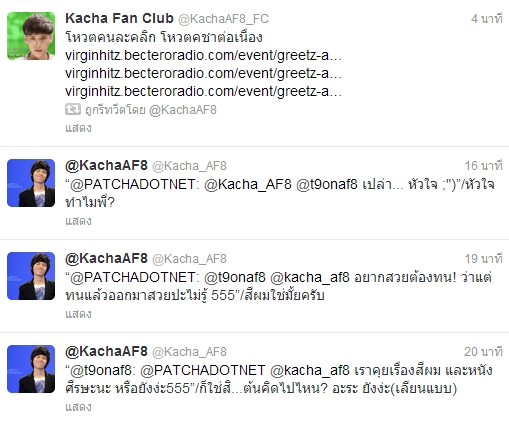Click the @KachaAF8 retweeter mention link
Viewport: 509px width, 421px height.
click(x=183, y=110)
